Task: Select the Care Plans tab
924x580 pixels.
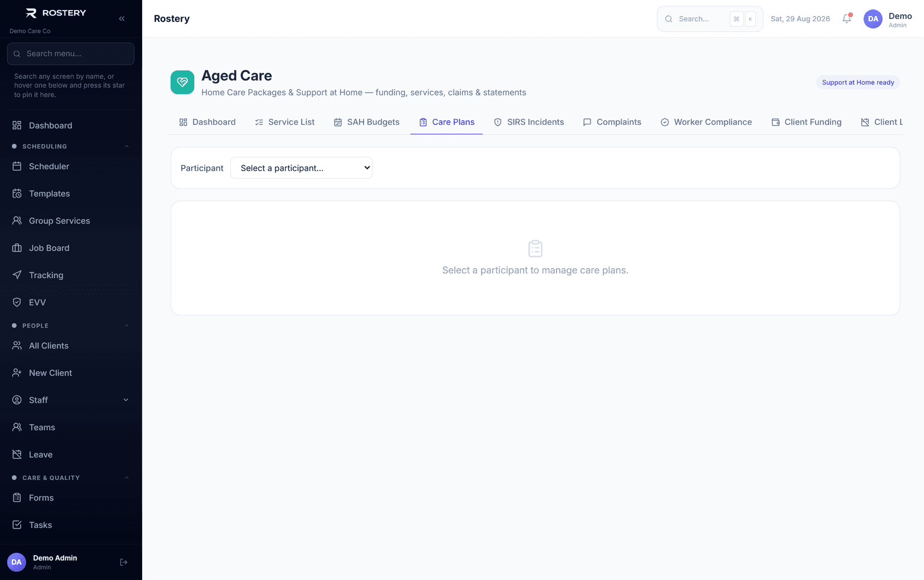Action: [x=447, y=122]
